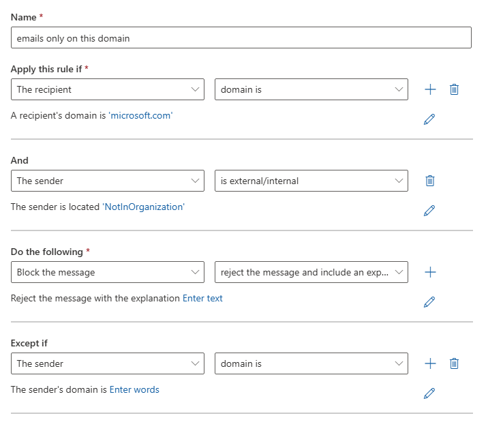Click 'Enter words' sender domain link

(x=134, y=389)
